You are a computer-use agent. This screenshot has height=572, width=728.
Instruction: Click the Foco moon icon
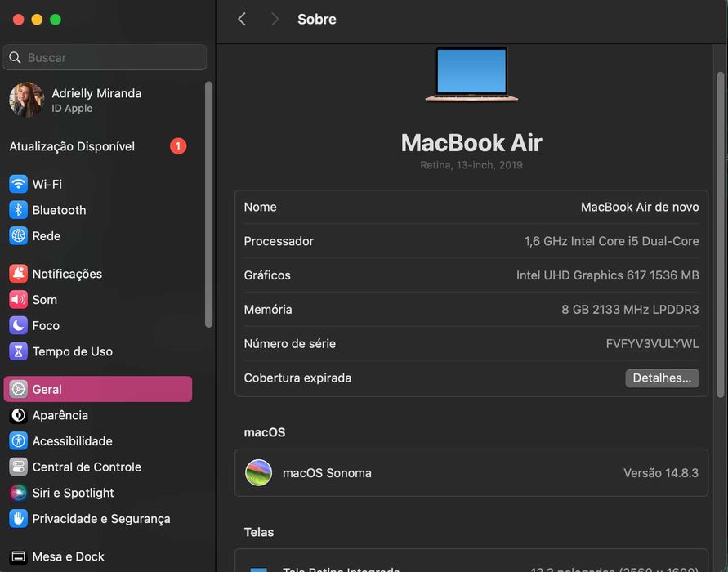tap(18, 325)
